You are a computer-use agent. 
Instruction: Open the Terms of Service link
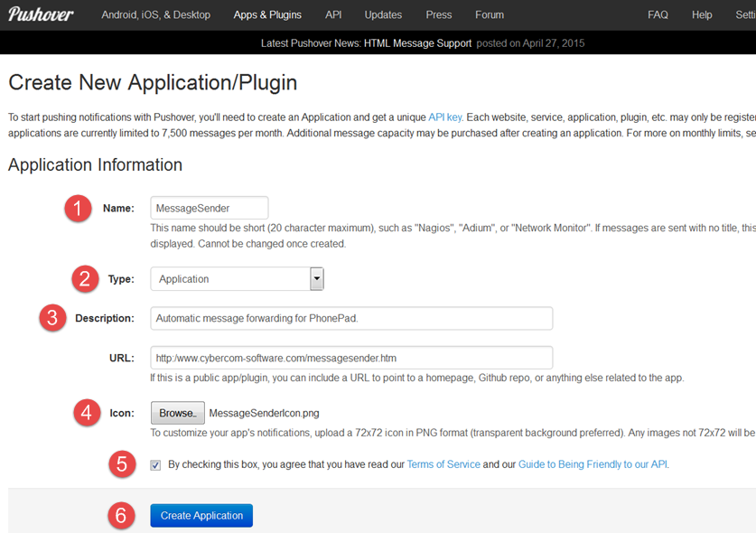point(443,464)
